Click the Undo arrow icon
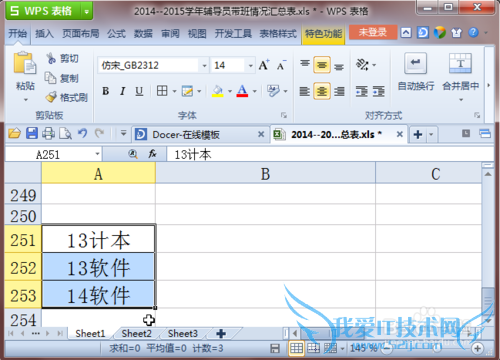 coord(82,134)
